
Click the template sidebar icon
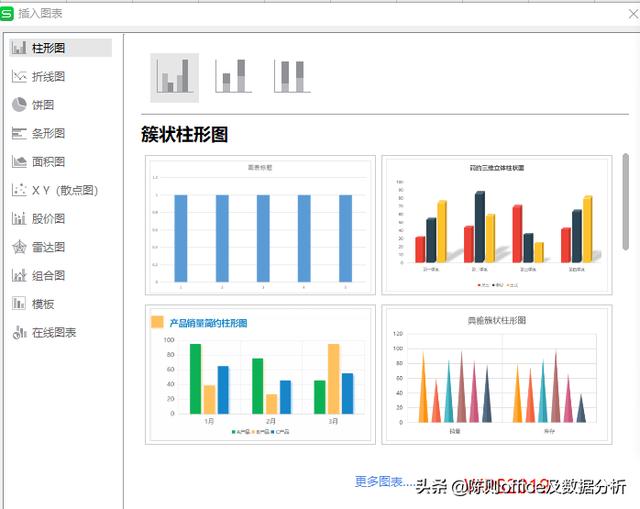19,304
